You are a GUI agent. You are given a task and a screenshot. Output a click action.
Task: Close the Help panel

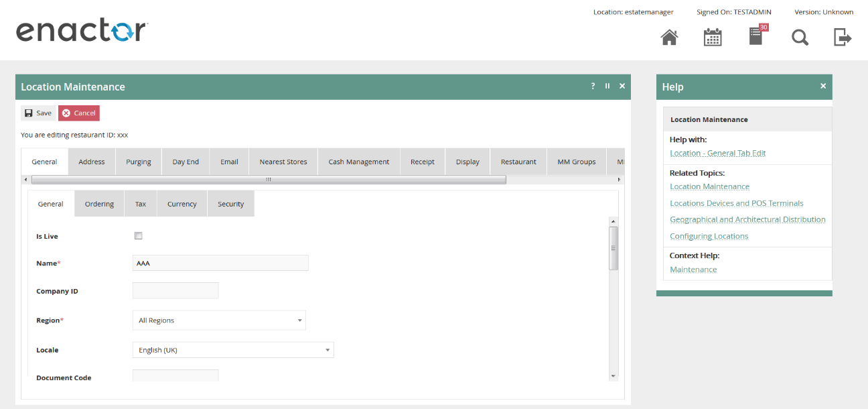(x=823, y=86)
